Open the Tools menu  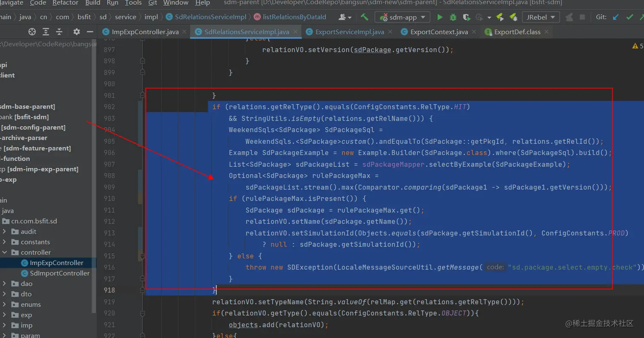tap(133, 3)
